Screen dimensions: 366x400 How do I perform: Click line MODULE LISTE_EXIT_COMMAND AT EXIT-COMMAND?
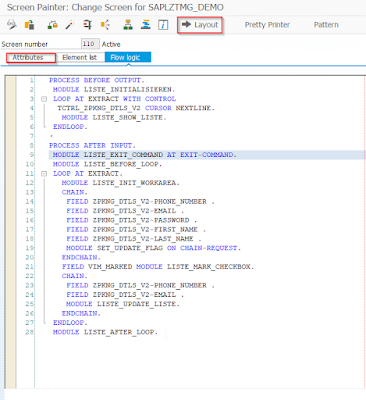tap(144, 155)
